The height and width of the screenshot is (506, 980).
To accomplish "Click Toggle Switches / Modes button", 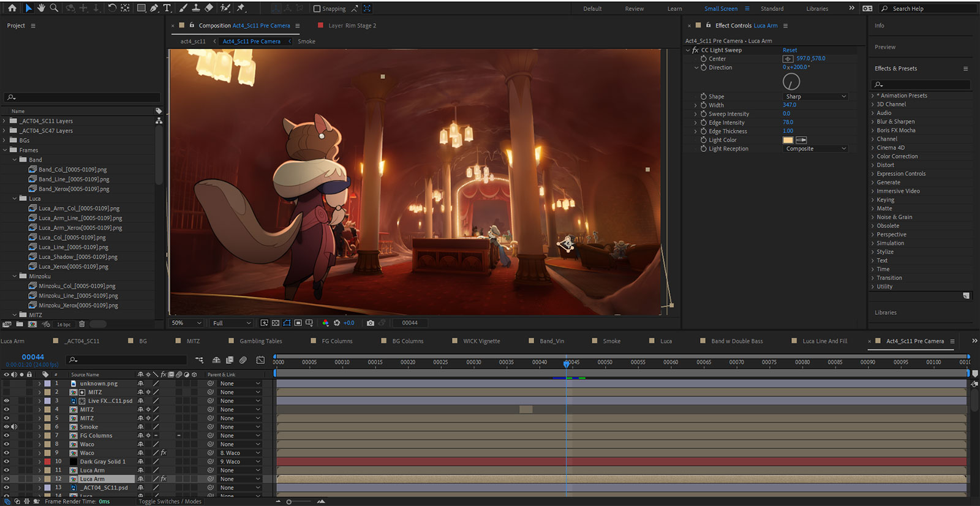I will pyautogui.click(x=170, y=502).
